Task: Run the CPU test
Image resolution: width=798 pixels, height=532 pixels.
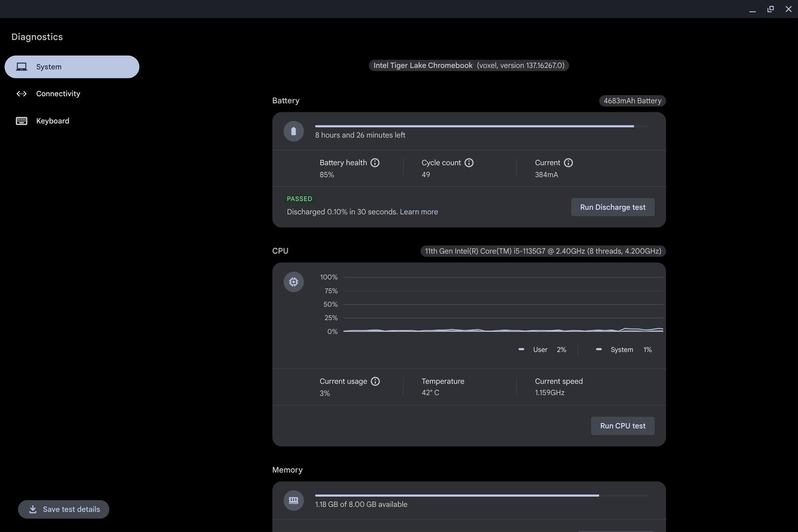Action: coord(623,426)
